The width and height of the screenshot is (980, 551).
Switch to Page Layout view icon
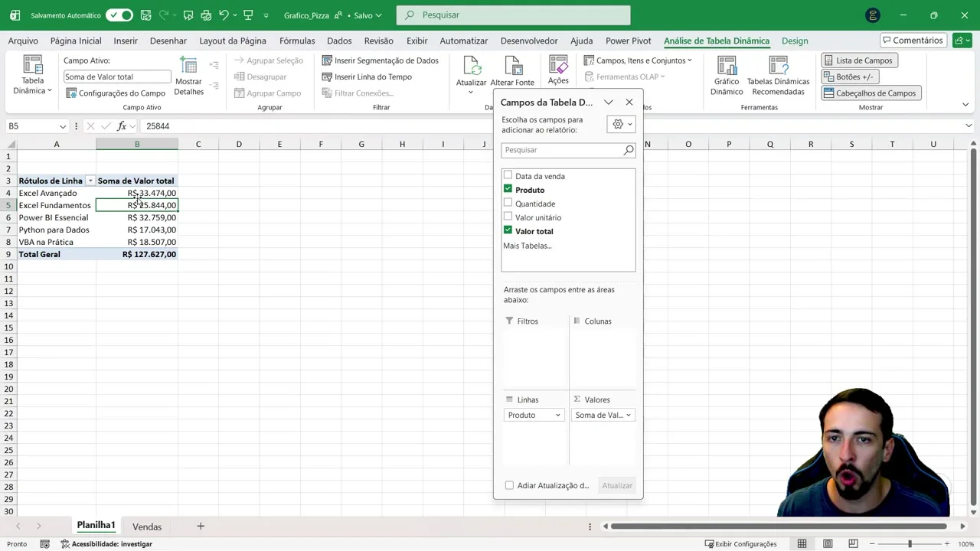pyautogui.click(x=828, y=544)
